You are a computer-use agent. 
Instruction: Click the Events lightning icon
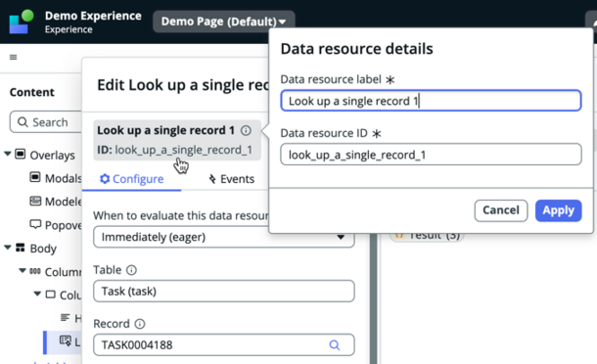pos(212,179)
